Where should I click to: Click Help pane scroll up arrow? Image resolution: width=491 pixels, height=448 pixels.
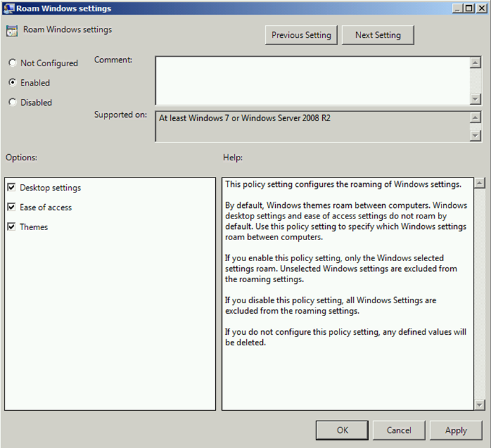(x=479, y=184)
